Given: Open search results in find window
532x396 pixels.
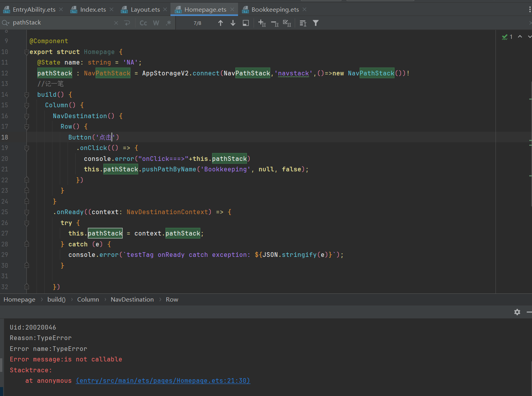Looking at the screenshot, I should click(246, 23).
